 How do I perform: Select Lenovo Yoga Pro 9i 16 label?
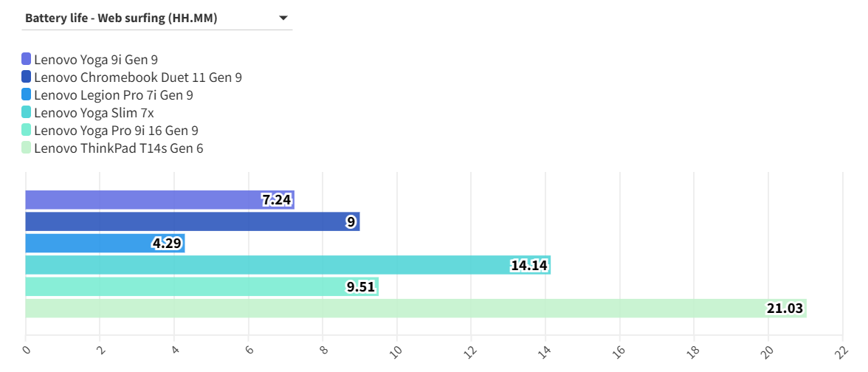point(116,131)
